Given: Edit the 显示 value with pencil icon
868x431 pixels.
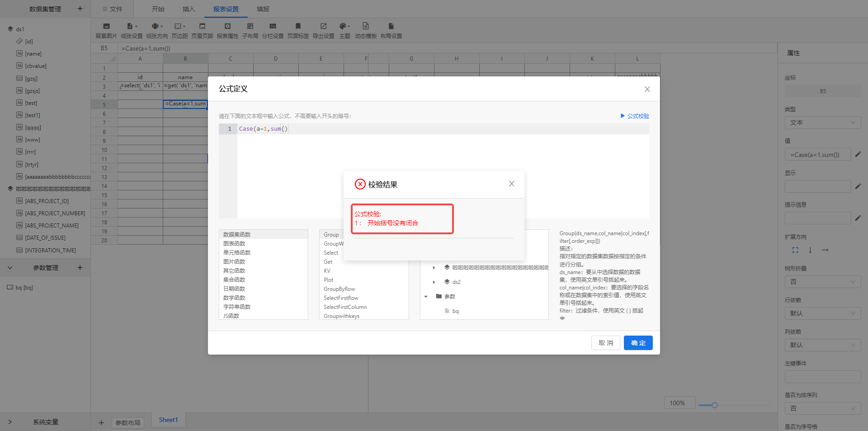Looking at the screenshot, I should pyautogui.click(x=858, y=186).
